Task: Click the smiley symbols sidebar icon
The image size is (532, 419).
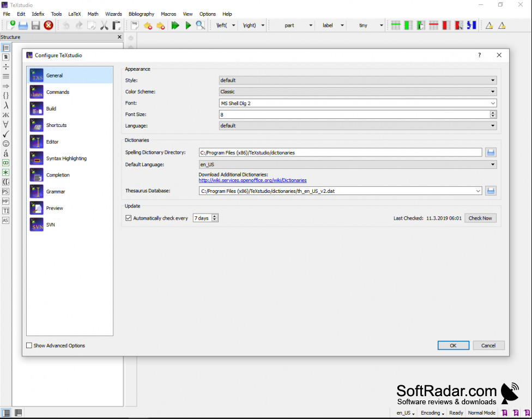Action: point(6,143)
